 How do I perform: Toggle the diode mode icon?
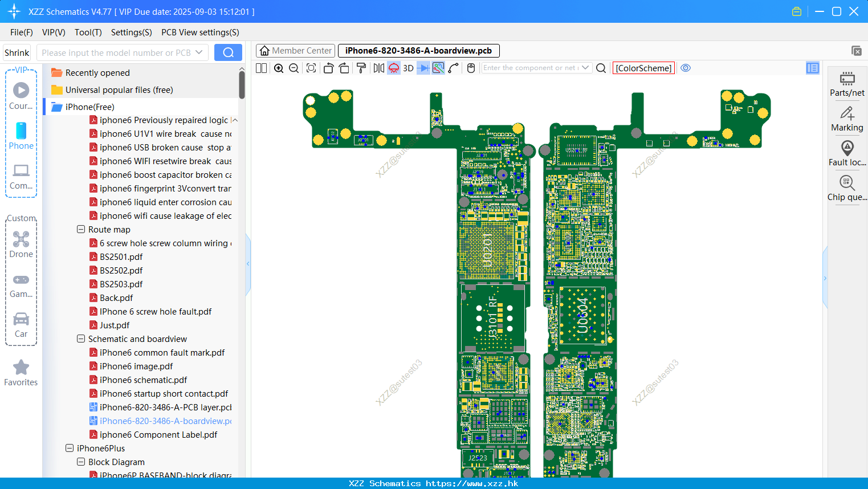(x=423, y=68)
